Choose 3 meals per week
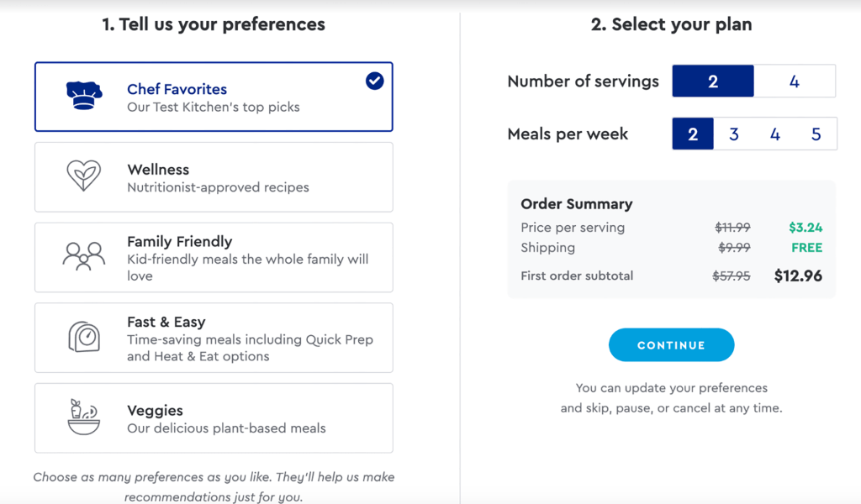The height and width of the screenshot is (504, 861). tap(734, 134)
